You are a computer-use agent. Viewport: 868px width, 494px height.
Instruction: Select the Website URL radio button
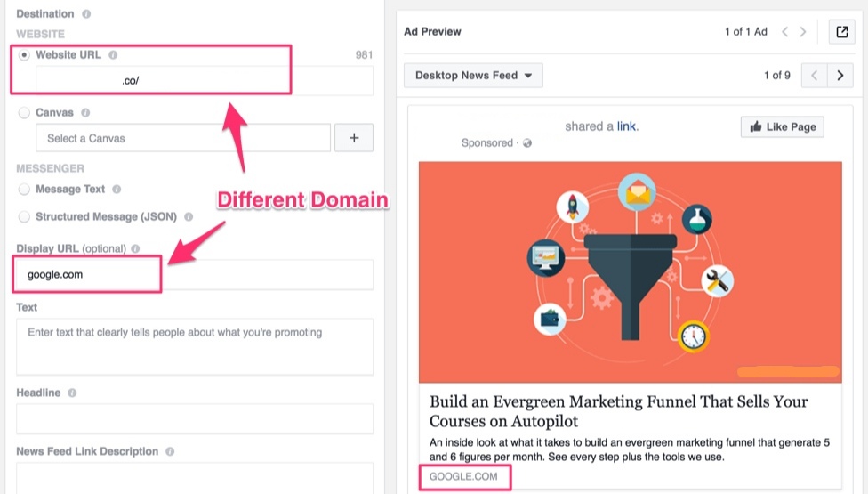point(24,55)
